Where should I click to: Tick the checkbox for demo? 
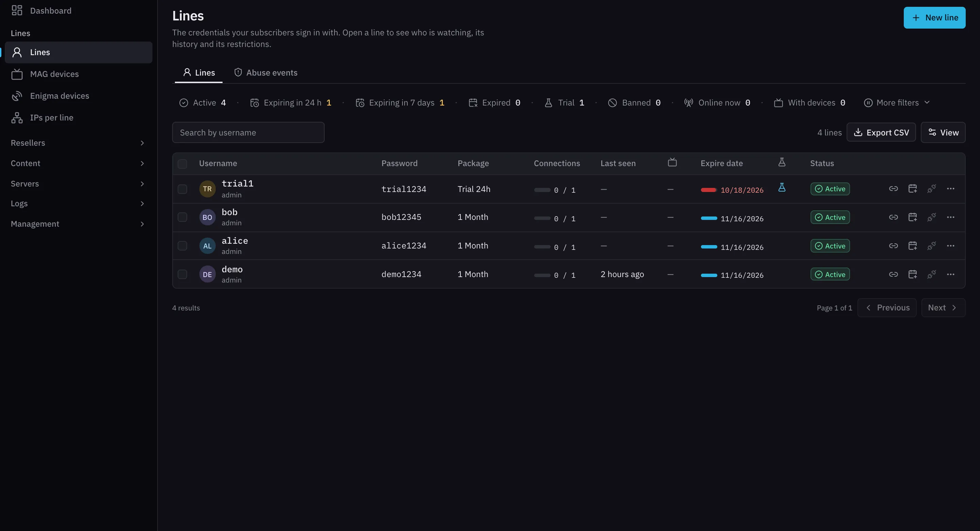pyautogui.click(x=182, y=274)
